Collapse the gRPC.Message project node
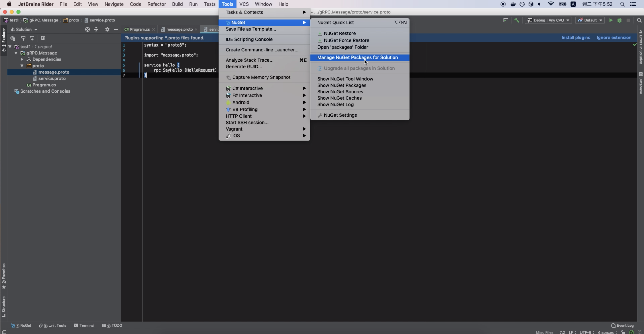 [16, 53]
